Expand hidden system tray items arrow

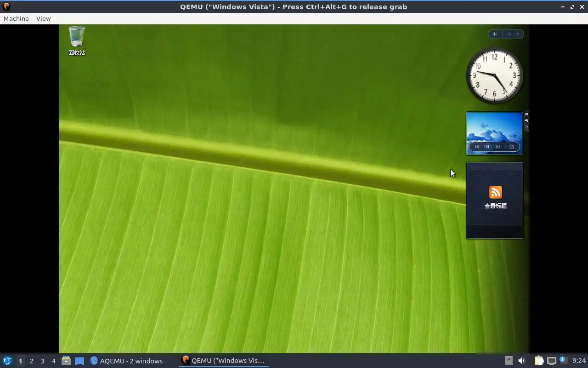point(509,361)
